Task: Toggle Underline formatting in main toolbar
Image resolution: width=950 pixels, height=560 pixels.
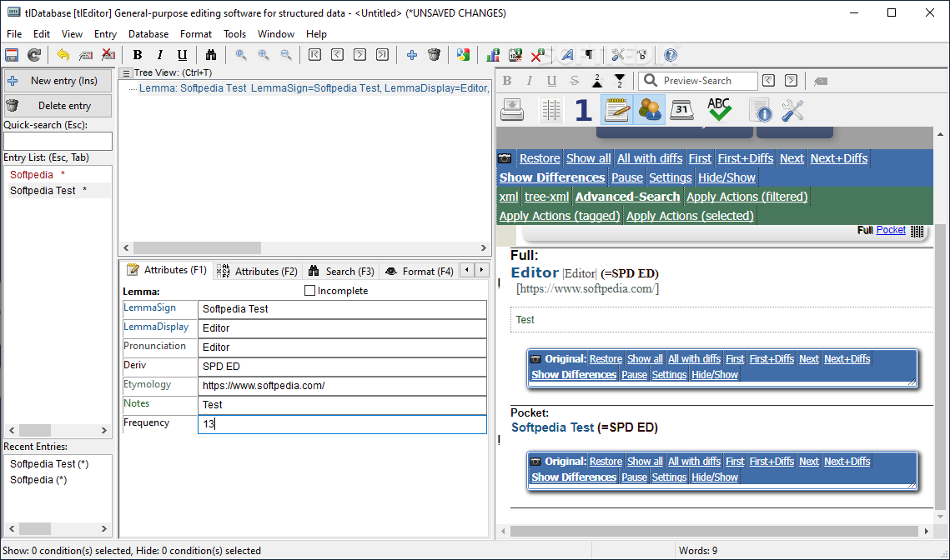Action: (183, 55)
